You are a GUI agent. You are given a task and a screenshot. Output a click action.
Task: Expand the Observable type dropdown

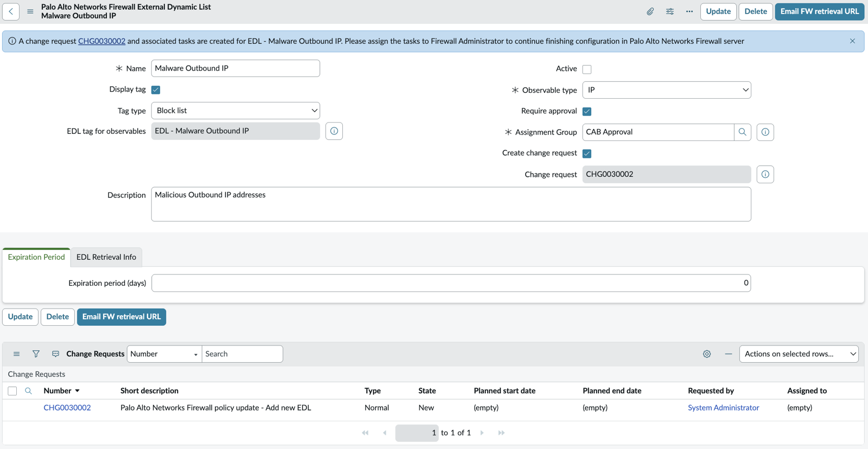pyautogui.click(x=667, y=90)
